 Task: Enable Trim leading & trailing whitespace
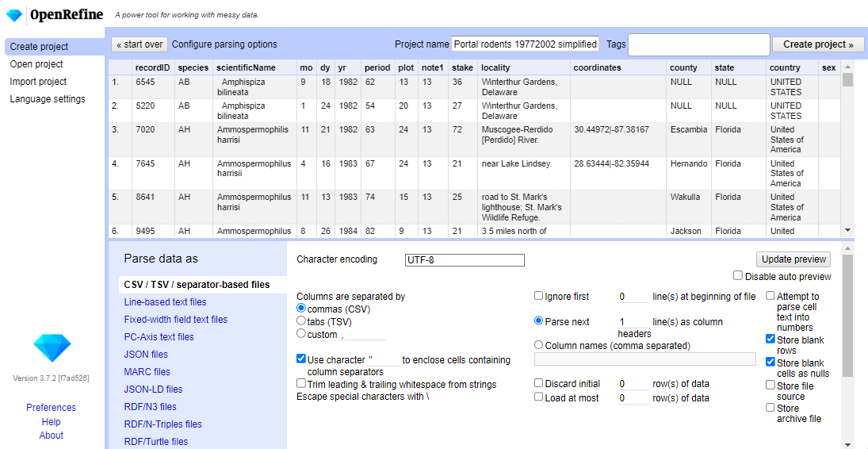coord(301,383)
